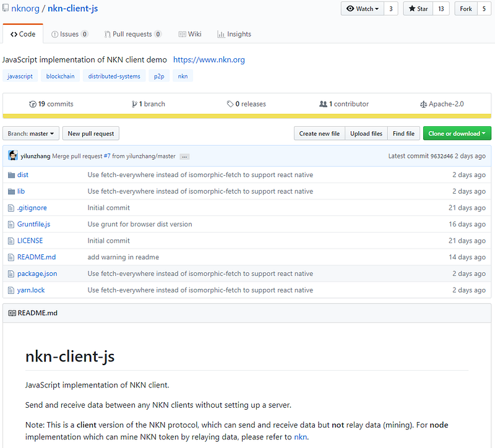Click the file icon for README.md row
The width and height of the screenshot is (495, 448).
(x=11, y=257)
